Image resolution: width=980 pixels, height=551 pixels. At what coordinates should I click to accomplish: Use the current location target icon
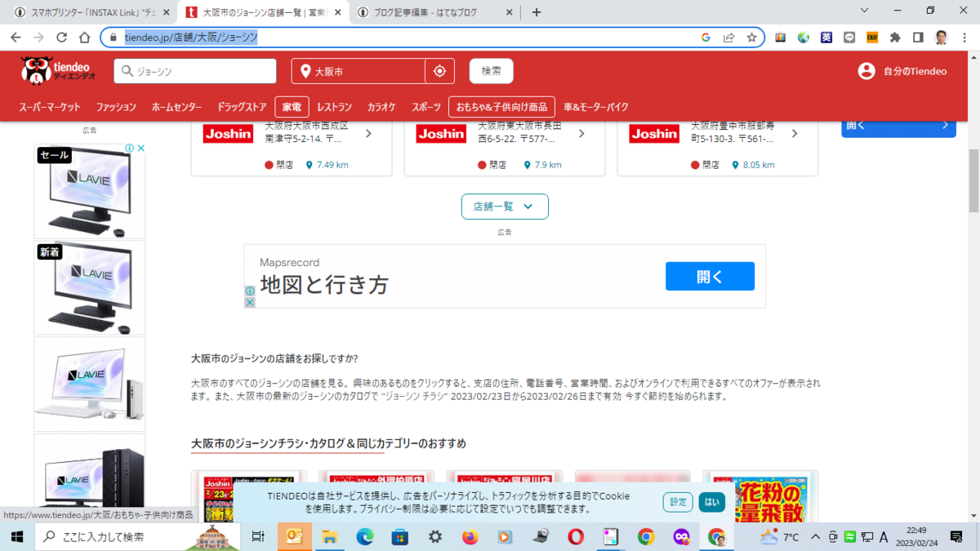pos(439,71)
